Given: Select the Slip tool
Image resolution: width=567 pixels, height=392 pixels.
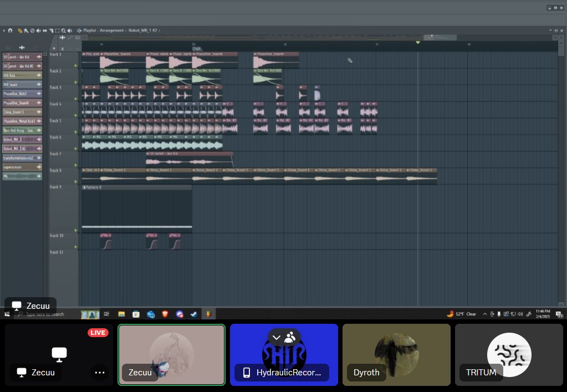Looking at the screenshot, I should 45,30.
